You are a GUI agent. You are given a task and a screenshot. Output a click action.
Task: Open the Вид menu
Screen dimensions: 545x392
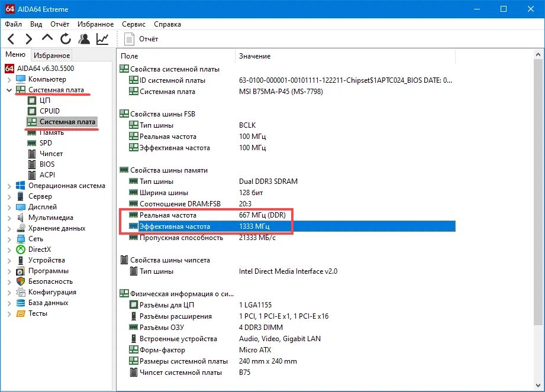pos(36,24)
